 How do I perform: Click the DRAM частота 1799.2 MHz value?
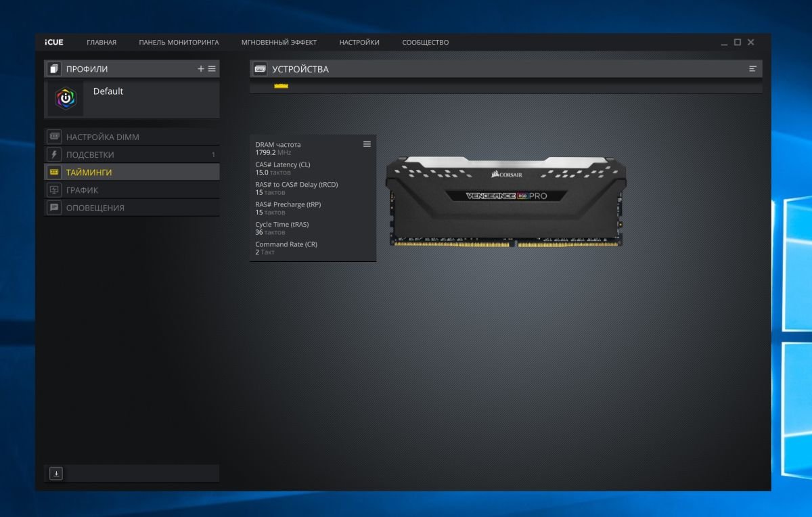(x=274, y=153)
